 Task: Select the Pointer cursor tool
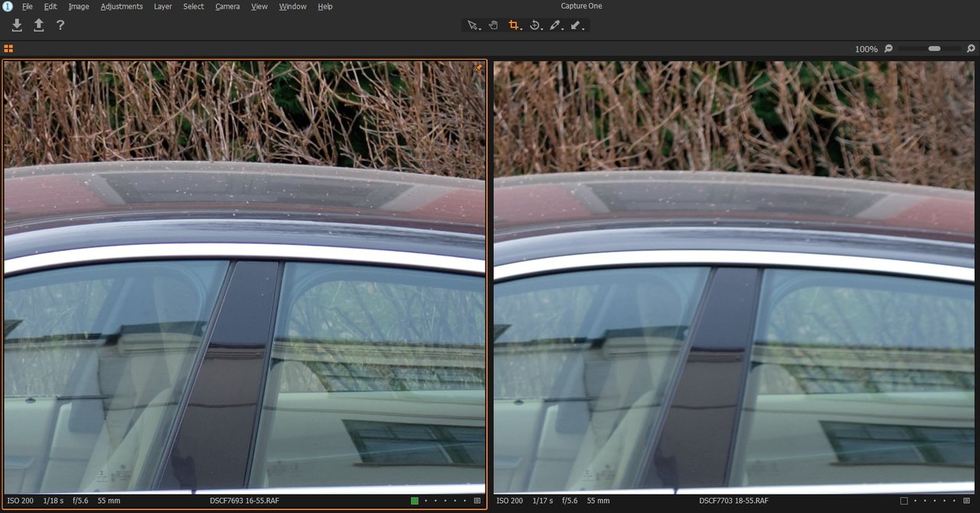[474, 25]
